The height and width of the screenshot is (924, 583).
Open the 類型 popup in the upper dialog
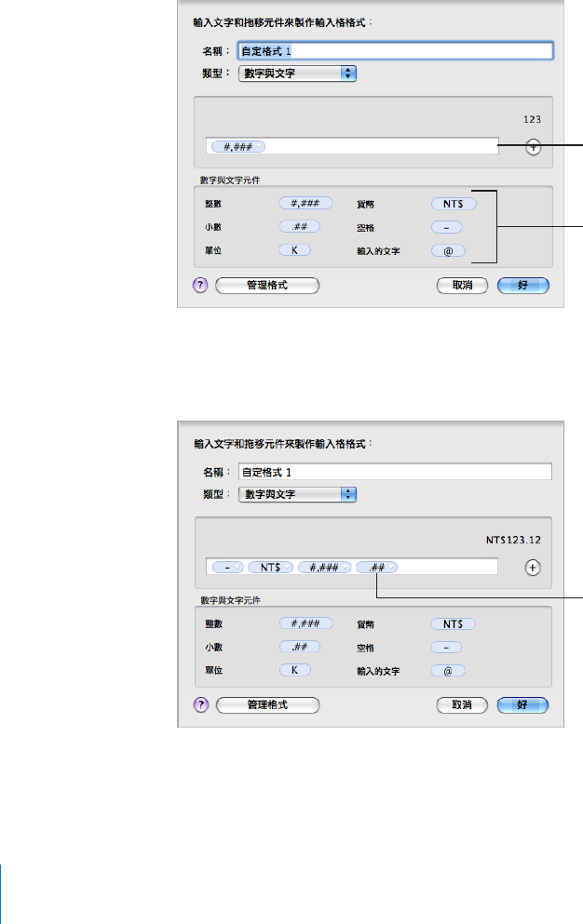[x=298, y=73]
